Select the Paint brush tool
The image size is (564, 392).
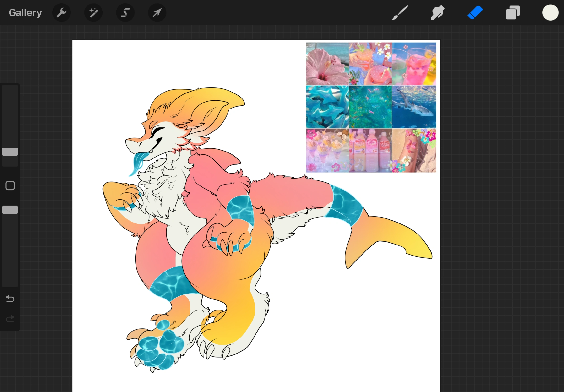399,12
